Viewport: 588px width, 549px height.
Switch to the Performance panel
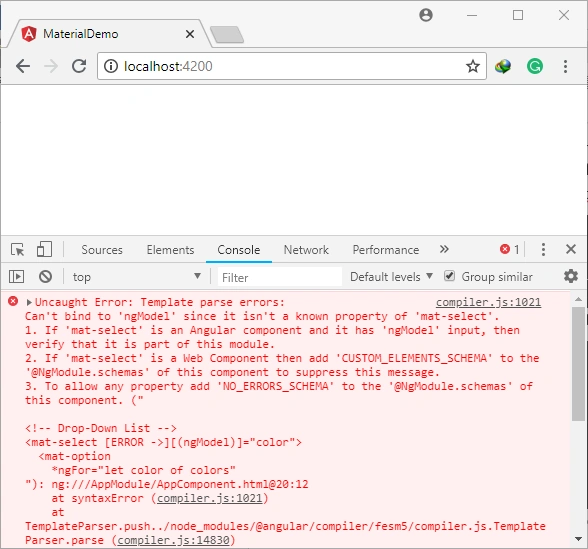[x=386, y=250]
